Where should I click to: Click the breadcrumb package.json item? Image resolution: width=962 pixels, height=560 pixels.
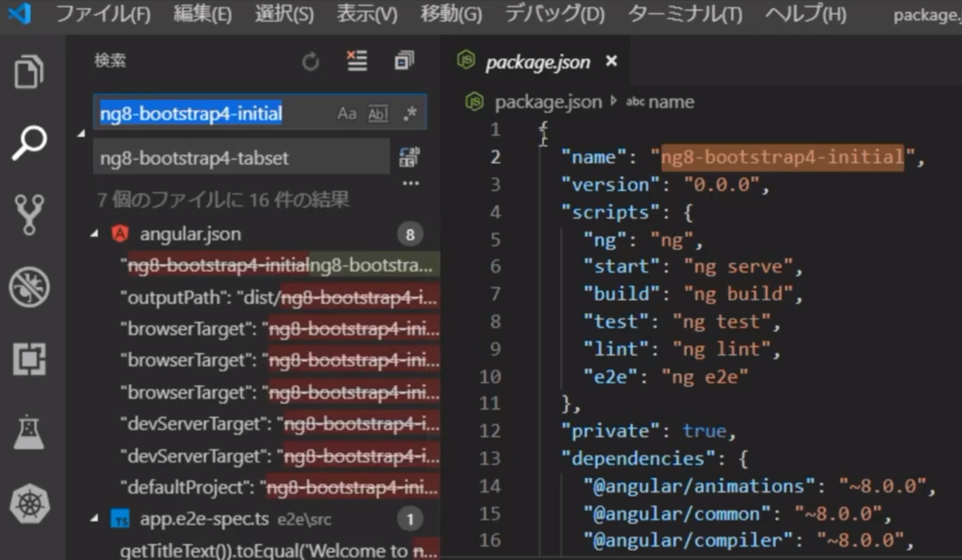[548, 102]
